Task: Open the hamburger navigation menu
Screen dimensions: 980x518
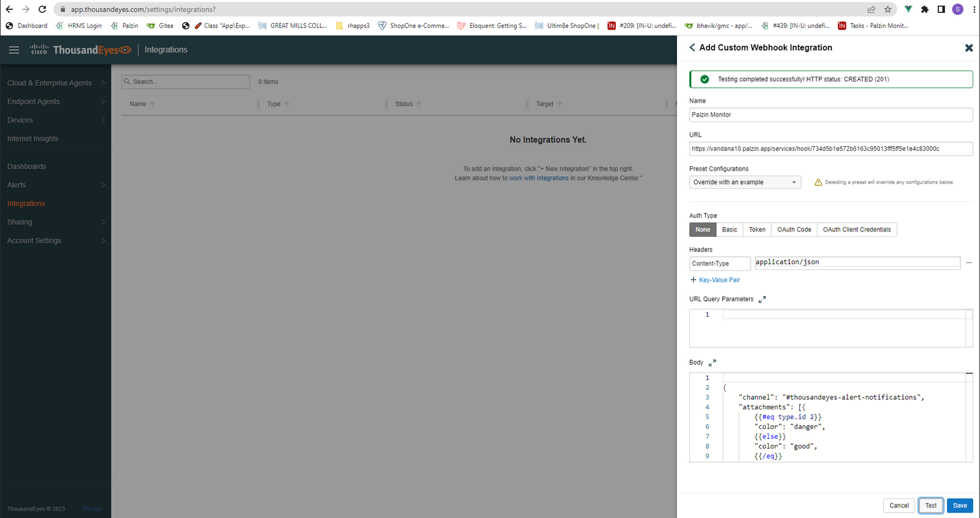Action: tap(13, 50)
